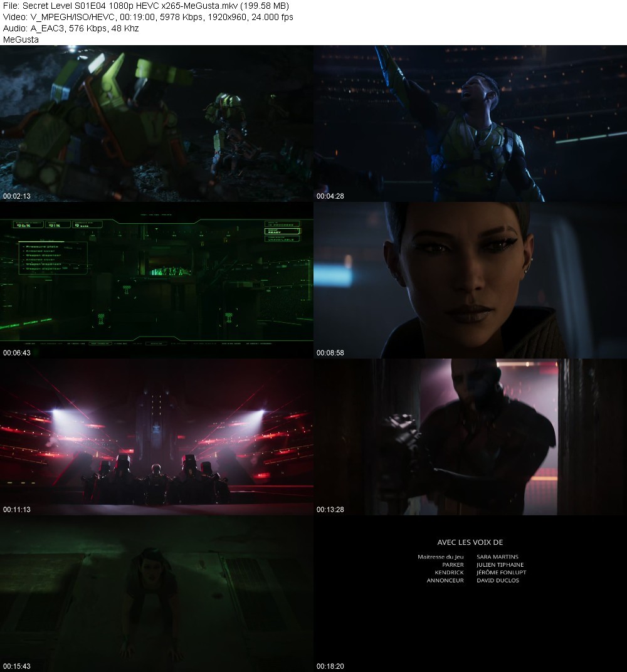
Task: Click the timestamp 00:08:58
Action: [330, 353]
